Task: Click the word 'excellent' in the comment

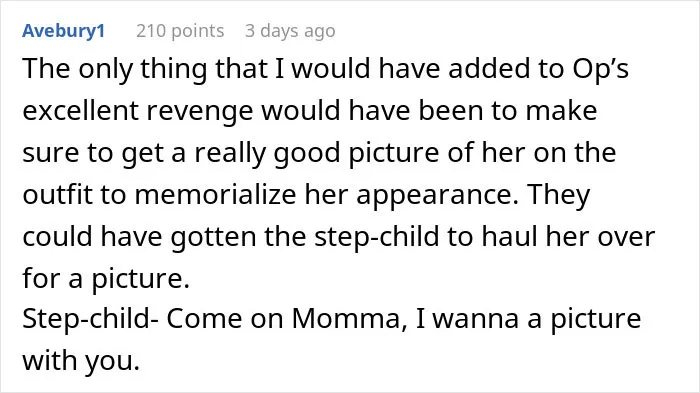Action: click(80, 110)
